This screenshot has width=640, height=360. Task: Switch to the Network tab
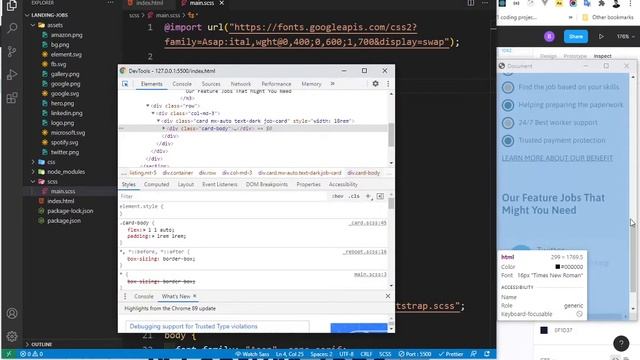241,84
